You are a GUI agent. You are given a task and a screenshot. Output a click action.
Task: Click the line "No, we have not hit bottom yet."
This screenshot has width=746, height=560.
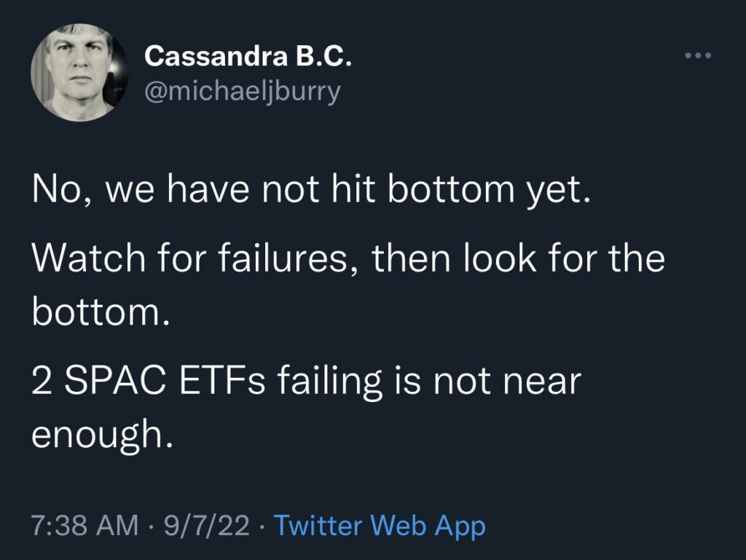click(309, 190)
